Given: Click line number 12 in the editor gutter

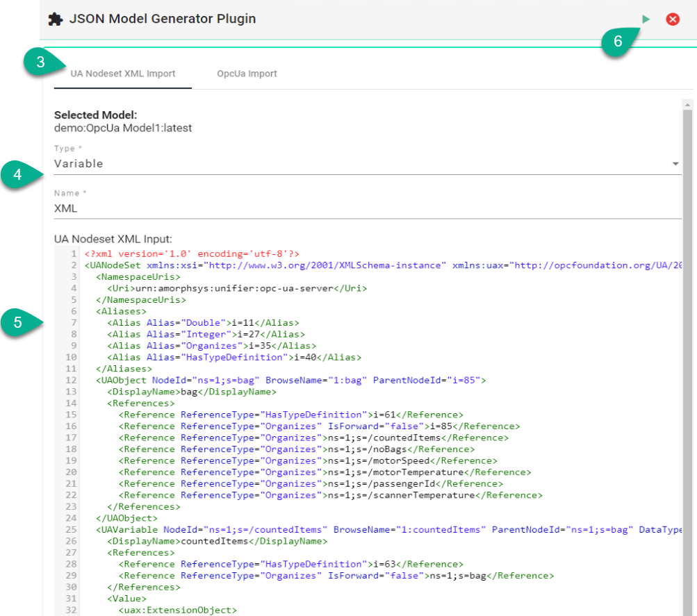Looking at the screenshot, I should (x=71, y=381).
